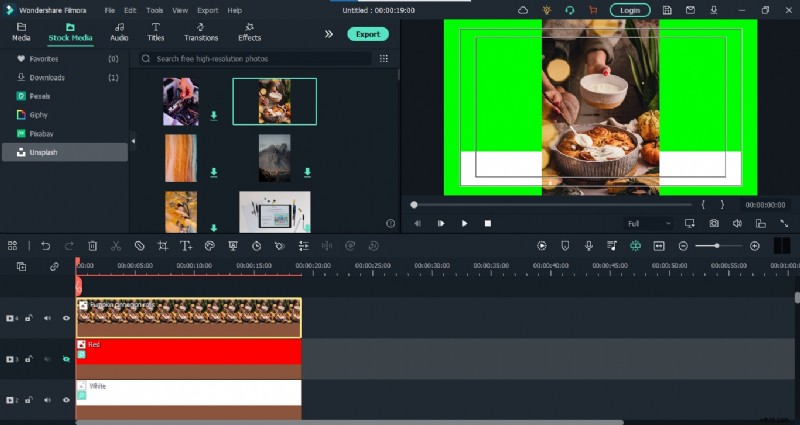Zoom to fit timeline icon

pyautogui.click(x=659, y=246)
